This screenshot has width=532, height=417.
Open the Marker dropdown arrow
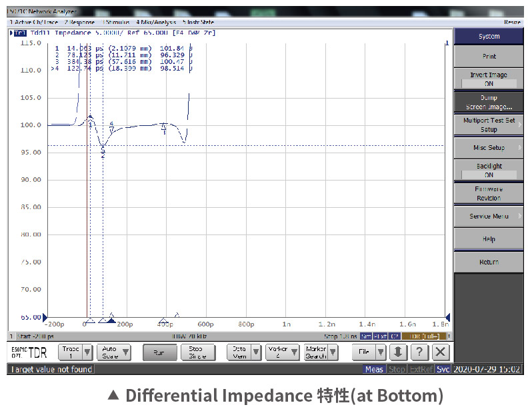coord(294,352)
